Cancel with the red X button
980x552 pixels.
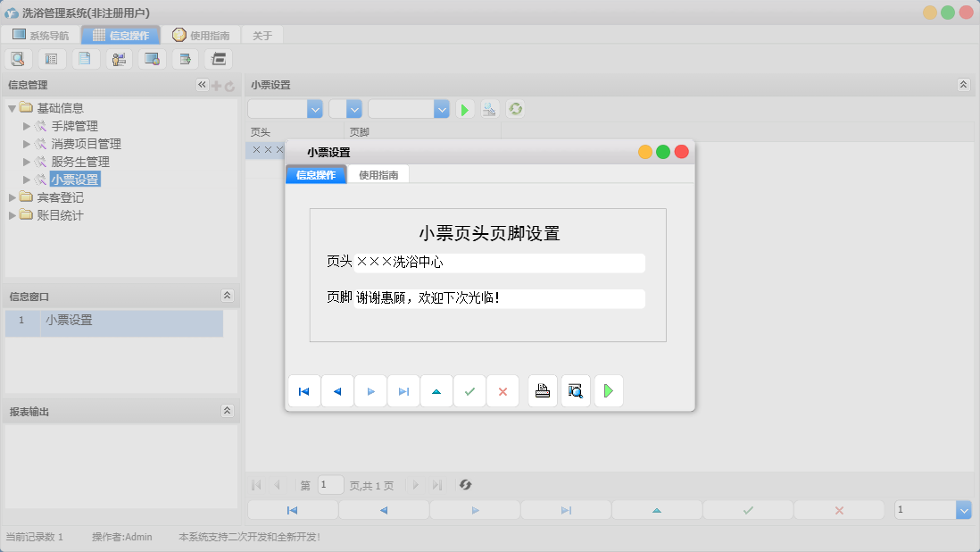(x=502, y=390)
